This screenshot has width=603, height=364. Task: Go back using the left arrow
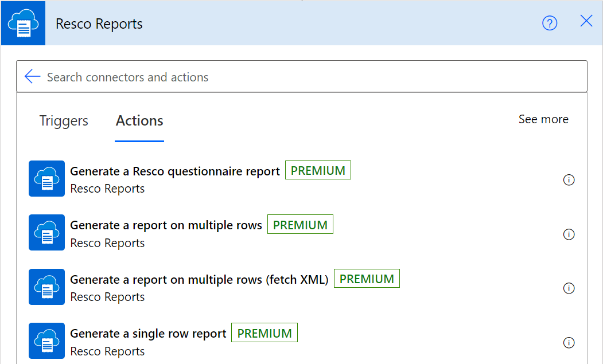pos(33,77)
